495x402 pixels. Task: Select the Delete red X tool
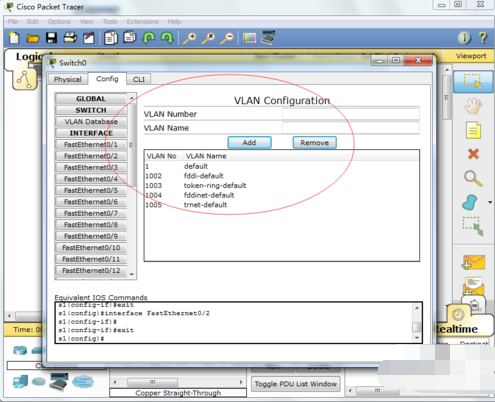tap(473, 154)
